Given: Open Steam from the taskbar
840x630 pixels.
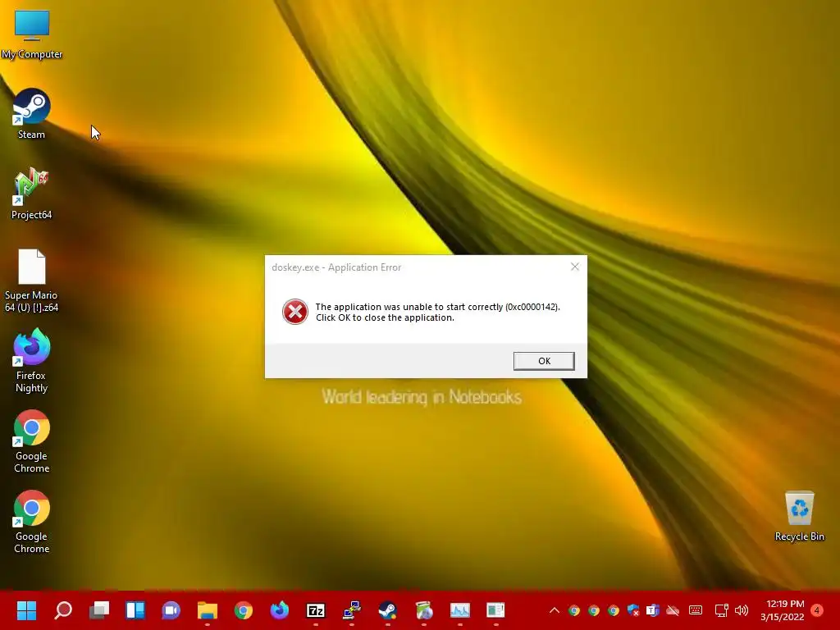Looking at the screenshot, I should click(x=387, y=610).
